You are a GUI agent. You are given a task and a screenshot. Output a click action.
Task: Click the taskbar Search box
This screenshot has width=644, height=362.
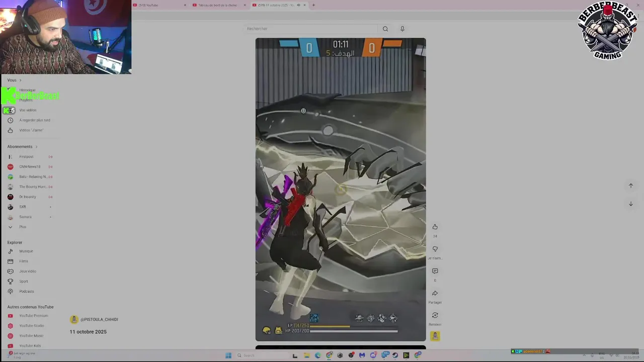coord(262,355)
